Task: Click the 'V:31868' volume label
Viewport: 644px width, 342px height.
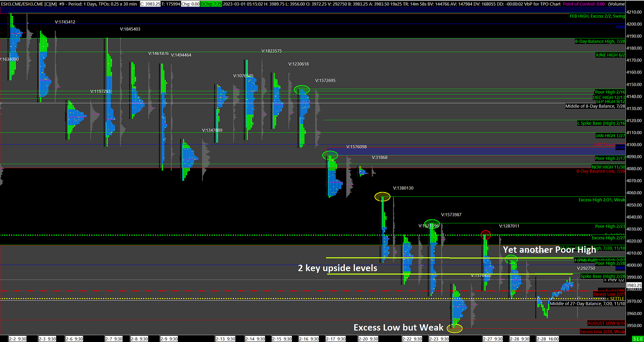Action: pos(379,158)
